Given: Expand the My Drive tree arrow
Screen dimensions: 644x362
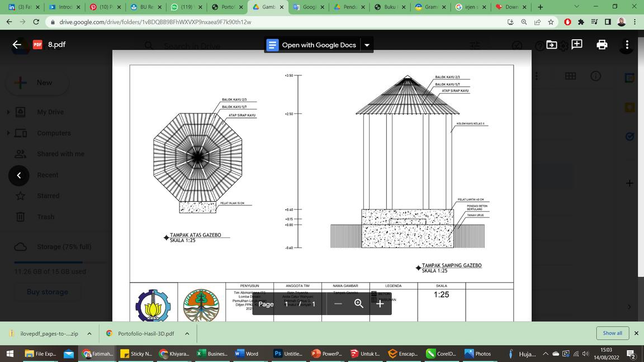Looking at the screenshot, I should [x=8, y=112].
